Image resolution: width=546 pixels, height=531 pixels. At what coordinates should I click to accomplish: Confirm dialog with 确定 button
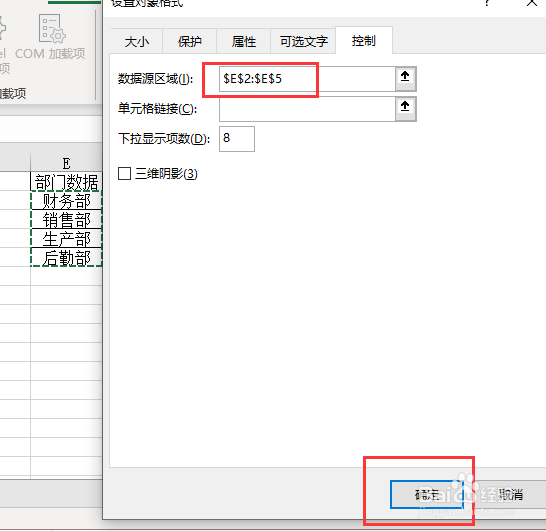click(427, 494)
